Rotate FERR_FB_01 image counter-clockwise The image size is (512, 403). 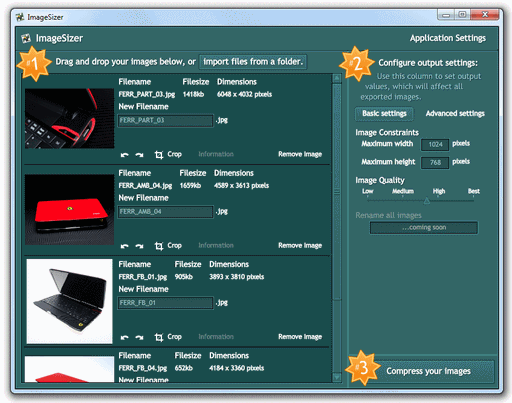point(125,337)
